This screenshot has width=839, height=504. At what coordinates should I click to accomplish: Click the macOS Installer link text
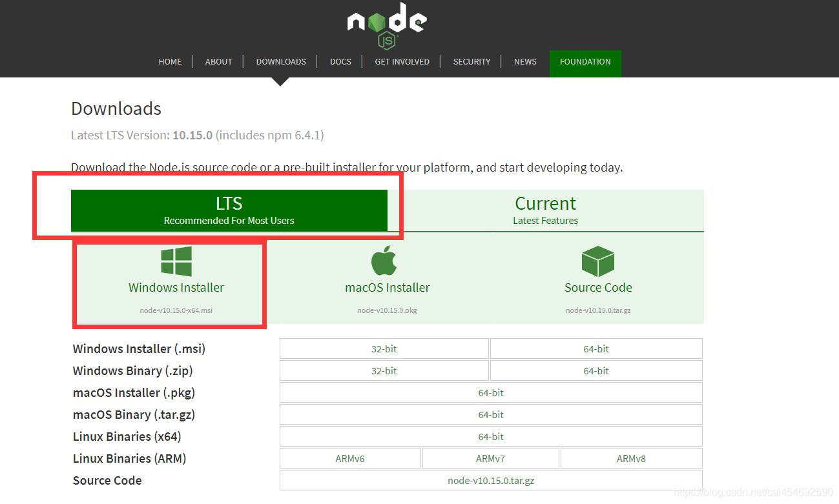[388, 287]
